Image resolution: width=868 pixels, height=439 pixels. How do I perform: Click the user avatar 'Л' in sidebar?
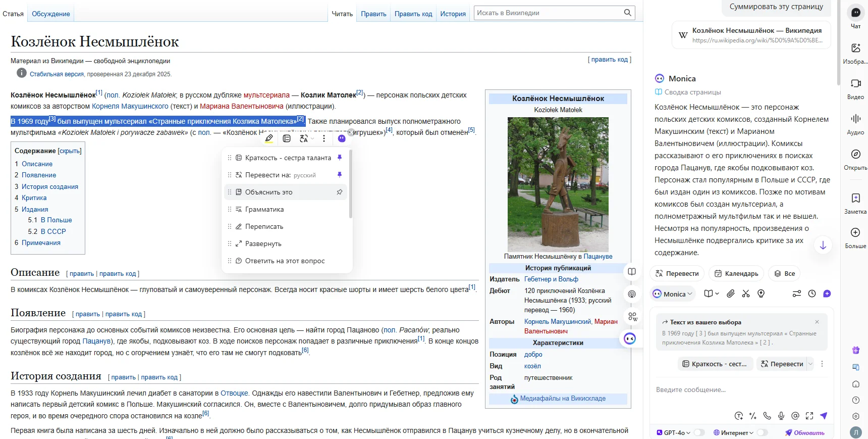(x=856, y=432)
